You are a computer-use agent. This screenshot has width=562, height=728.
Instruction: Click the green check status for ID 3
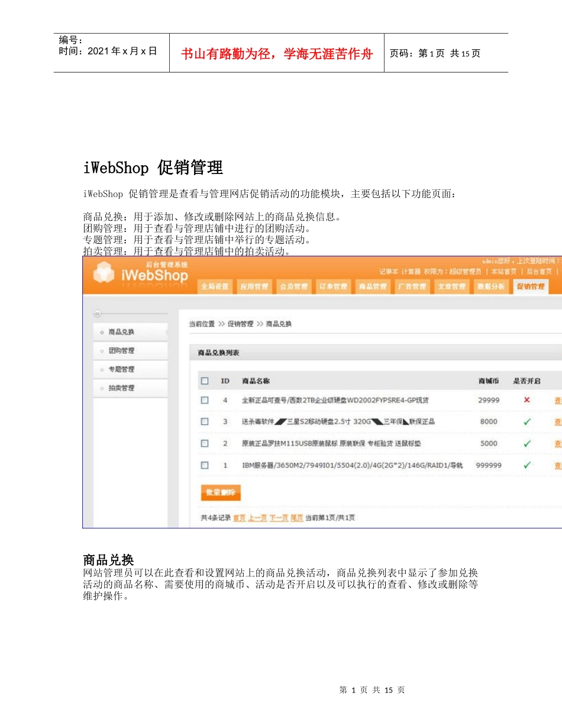click(527, 421)
